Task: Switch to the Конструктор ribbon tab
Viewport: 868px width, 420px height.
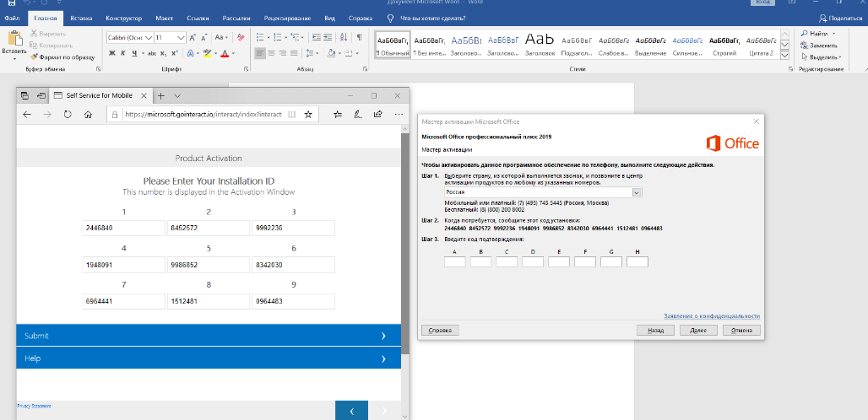Action: pos(123,19)
